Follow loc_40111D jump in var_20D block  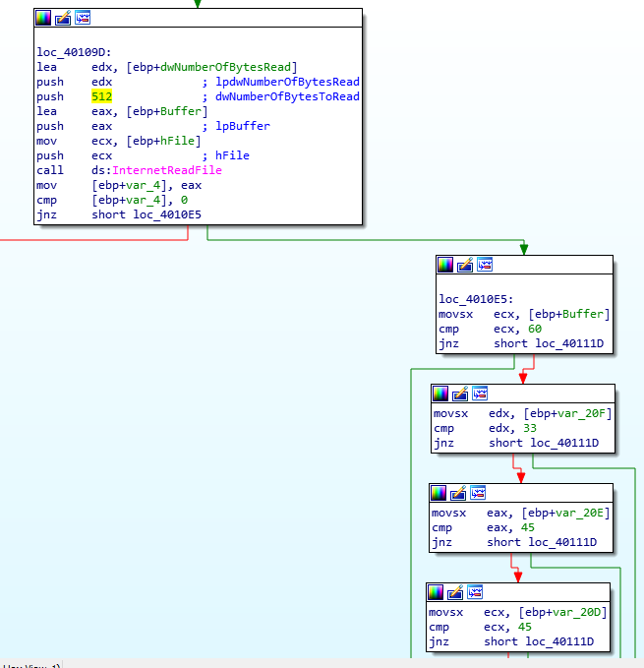tap(559, 641)
